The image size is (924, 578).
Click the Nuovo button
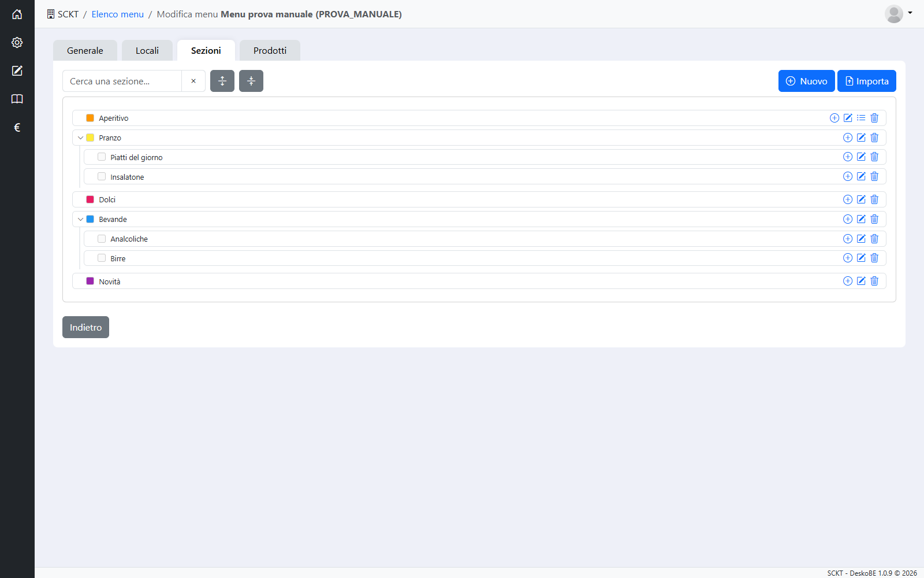pos(806,81)
